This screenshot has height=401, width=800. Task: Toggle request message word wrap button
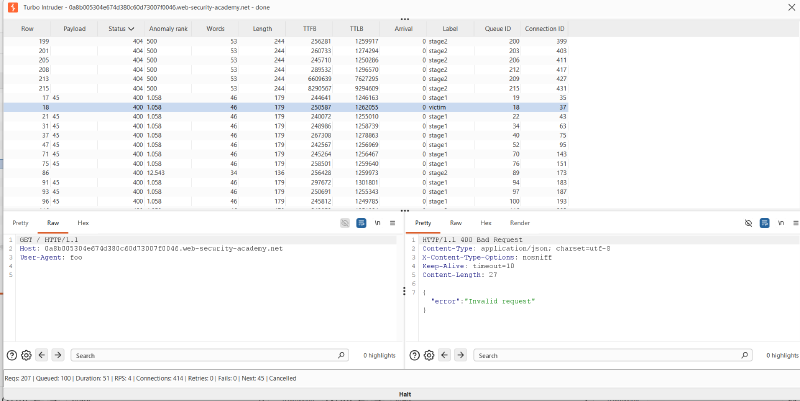point(361,223)
